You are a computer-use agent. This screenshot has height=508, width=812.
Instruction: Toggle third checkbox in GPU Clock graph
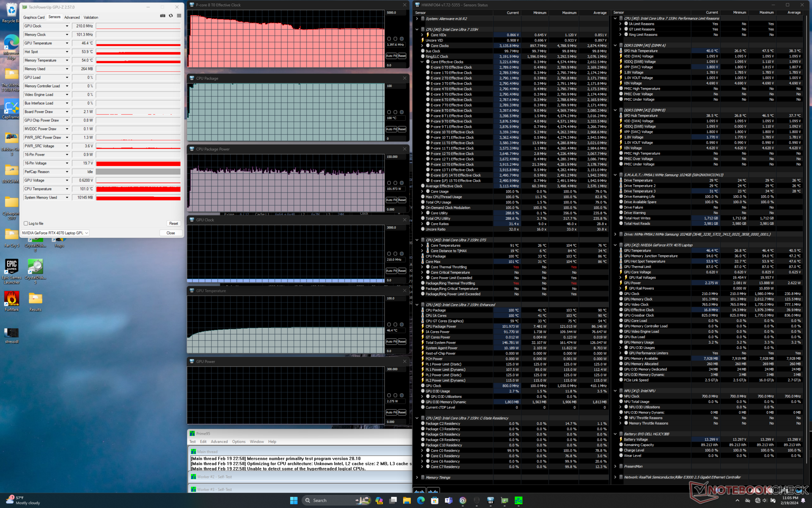click(402, 254)
